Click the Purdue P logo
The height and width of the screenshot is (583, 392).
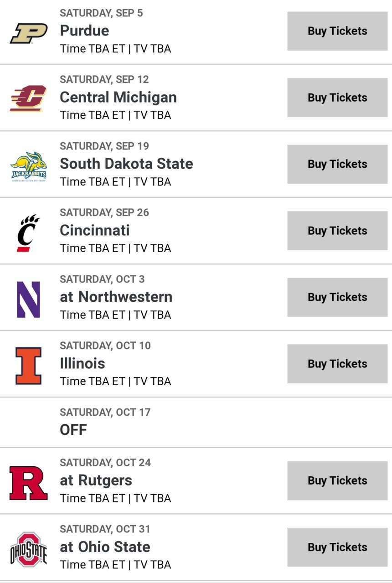point(29,33)
